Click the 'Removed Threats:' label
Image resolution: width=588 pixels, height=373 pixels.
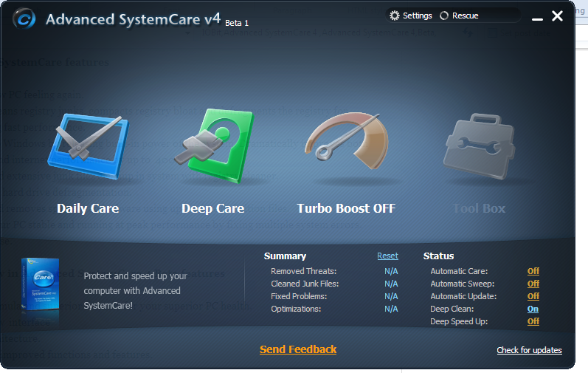(x=304, y=271)
